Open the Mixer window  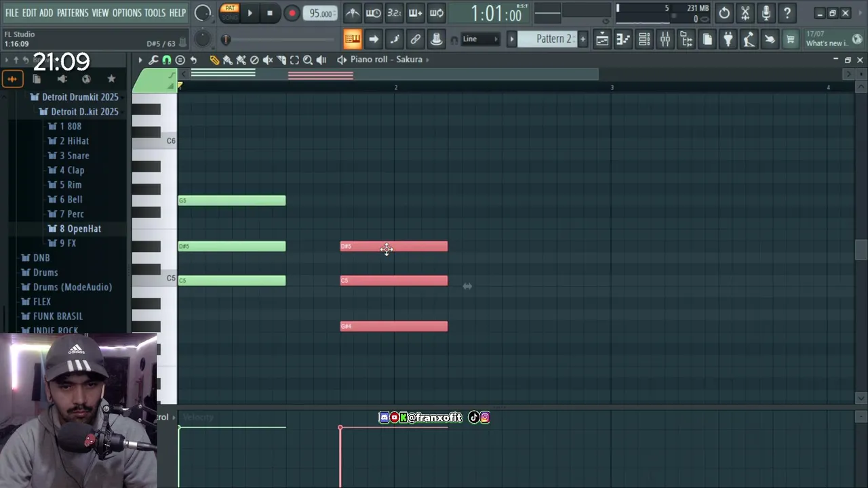665,39
